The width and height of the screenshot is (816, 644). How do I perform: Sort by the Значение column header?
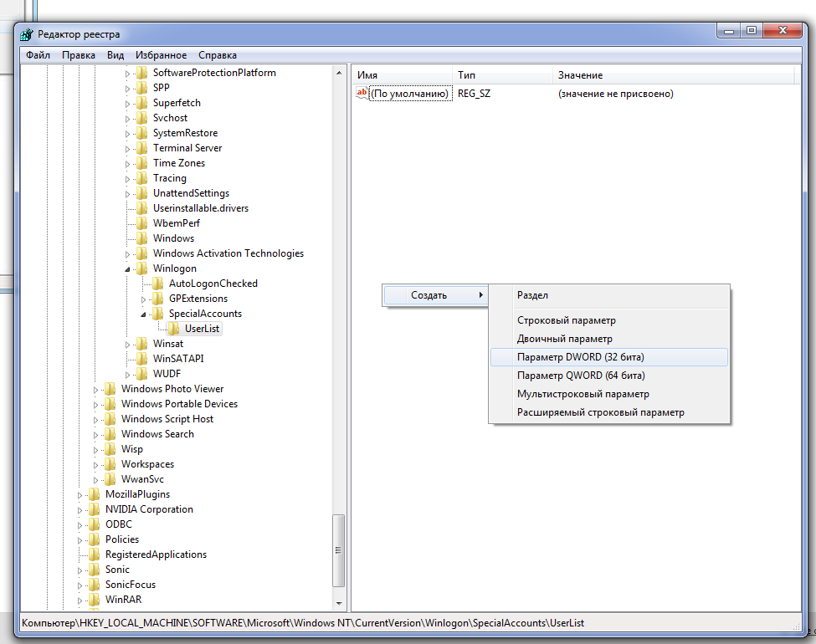pos(674,75)
